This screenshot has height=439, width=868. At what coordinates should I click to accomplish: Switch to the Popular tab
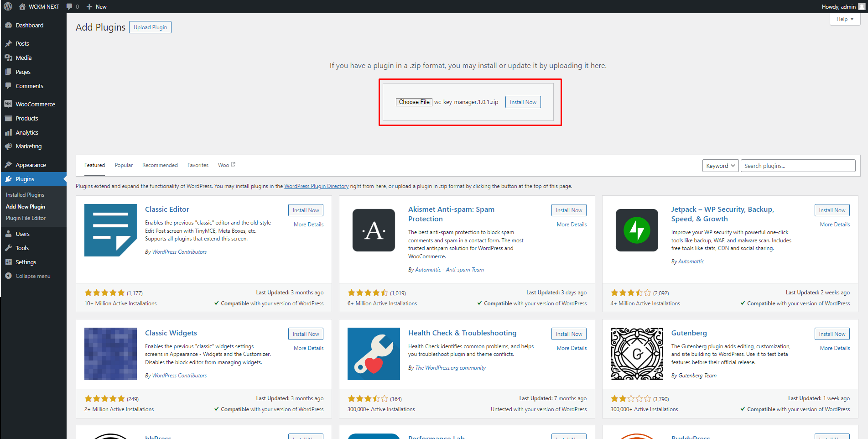click(x=124, y=165)
